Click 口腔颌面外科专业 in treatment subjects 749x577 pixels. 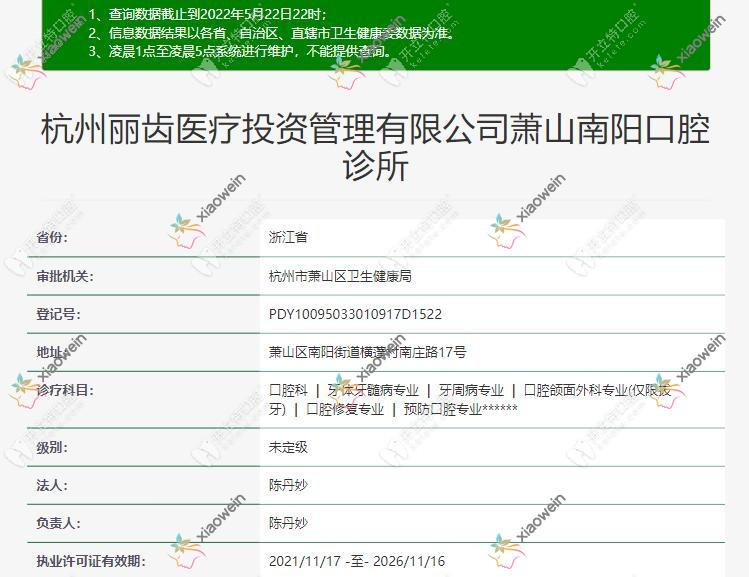(576, 390)
